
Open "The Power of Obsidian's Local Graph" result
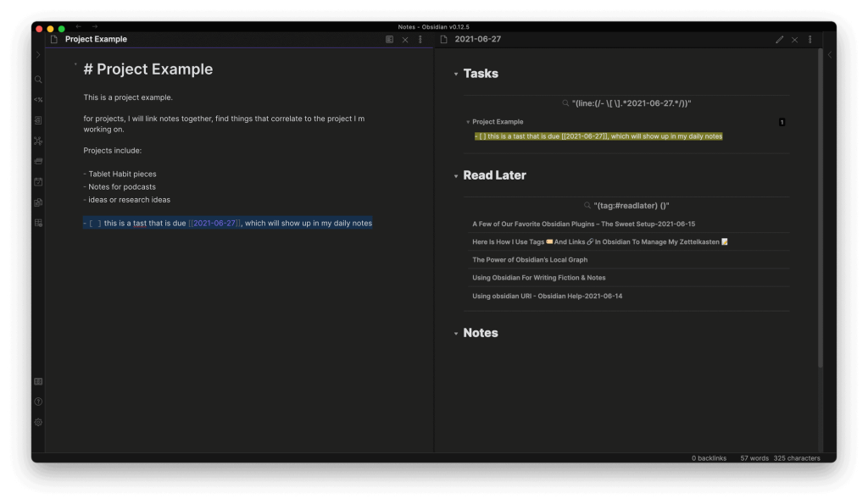[530, 260]
